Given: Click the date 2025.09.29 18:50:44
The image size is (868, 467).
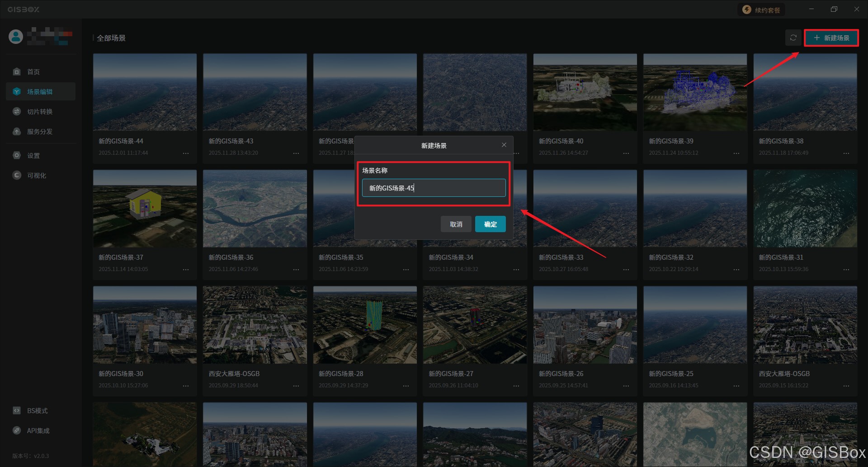Looking at the screenshot, I should click(233, 386).
